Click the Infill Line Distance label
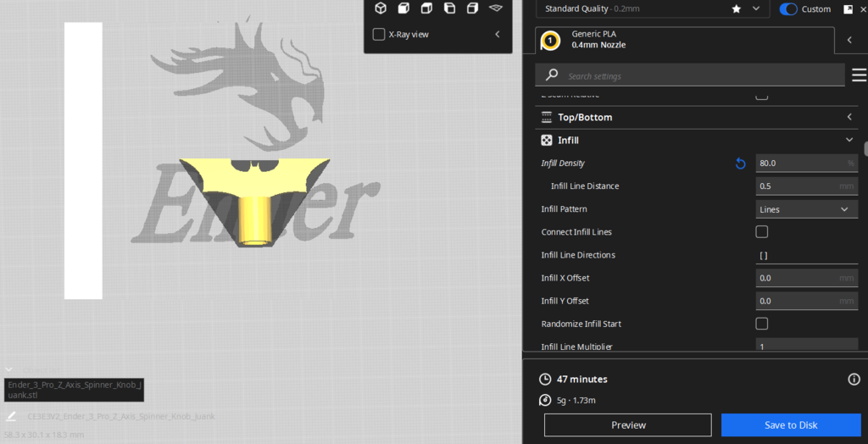The height and width of the screenshot is (444, 868). click(585, 186)
